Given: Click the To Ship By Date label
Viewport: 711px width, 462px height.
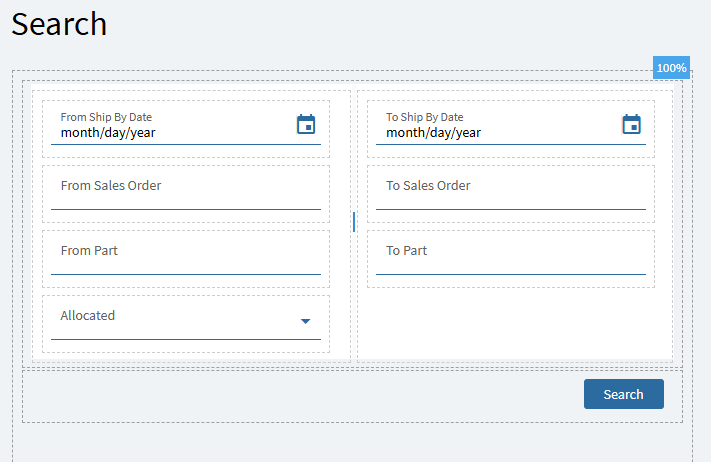Looking at the screenshot, I should click(425, 117).
